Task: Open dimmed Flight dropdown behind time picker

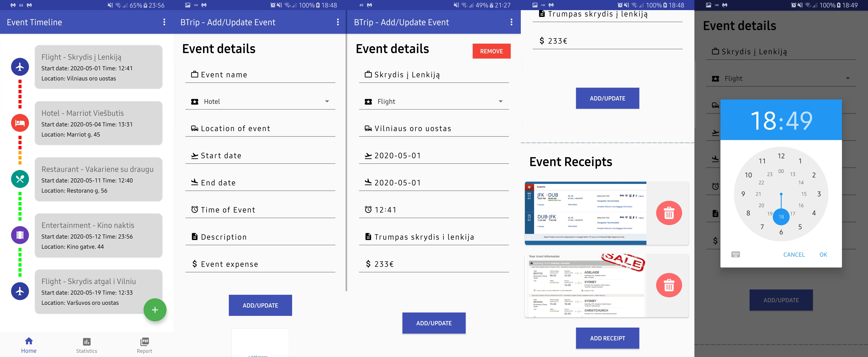Action: tap(781, 79)
